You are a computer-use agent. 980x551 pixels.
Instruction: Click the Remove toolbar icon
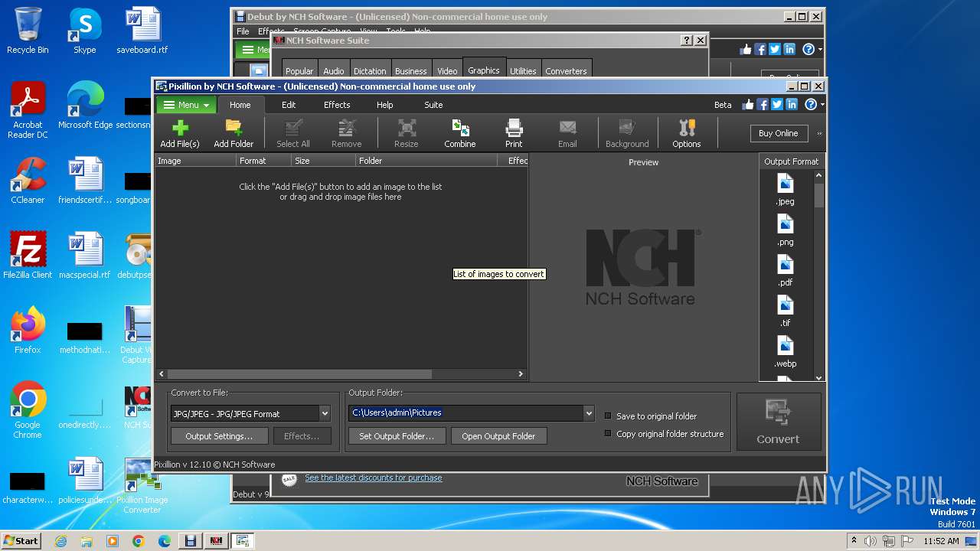click(x=346, y=134)
